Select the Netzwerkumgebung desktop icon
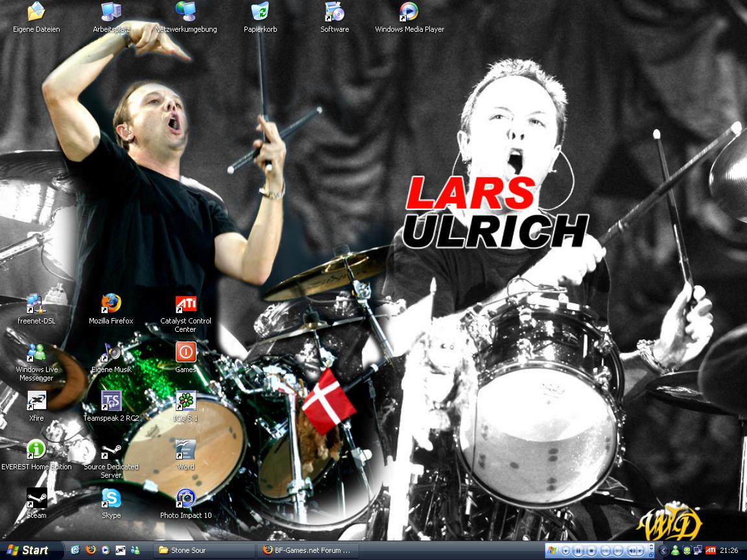The width and height of the screenshot is (747, 560). [x=186, y=17]
